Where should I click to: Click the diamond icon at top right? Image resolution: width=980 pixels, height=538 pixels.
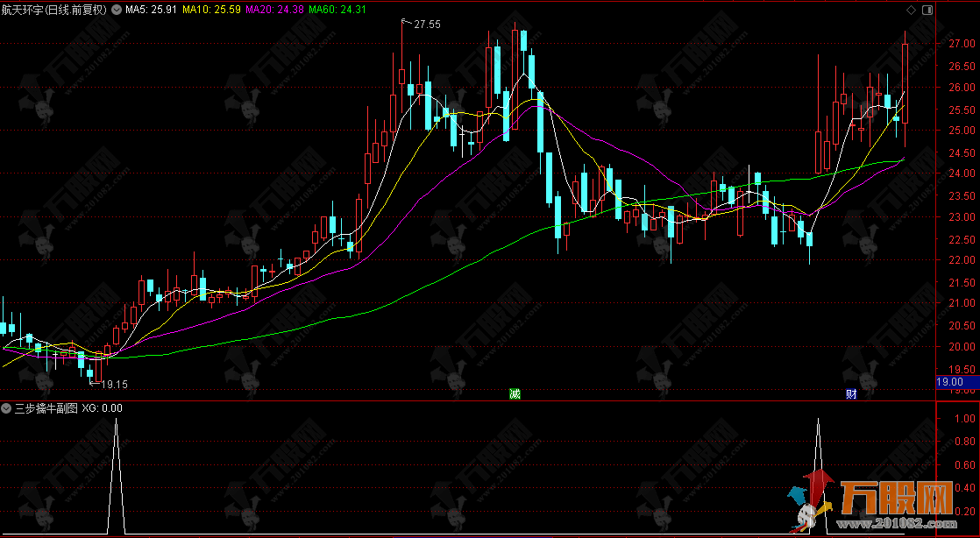click(x=911, y=10)
